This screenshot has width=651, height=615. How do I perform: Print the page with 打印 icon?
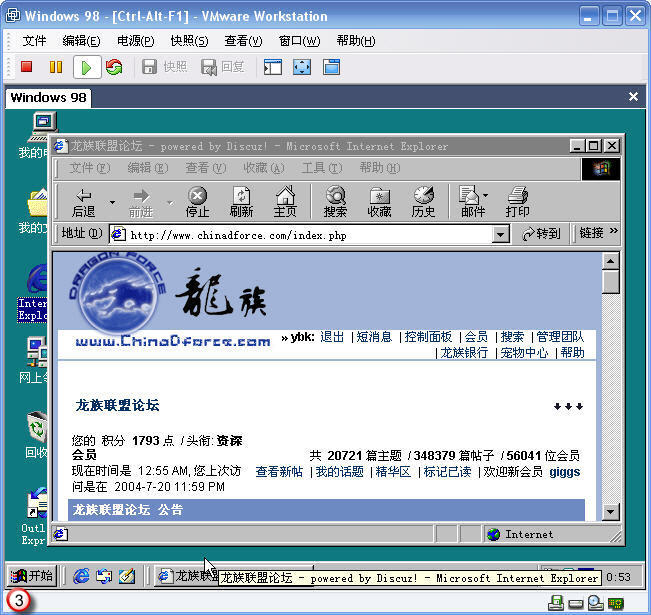[517, 202]
